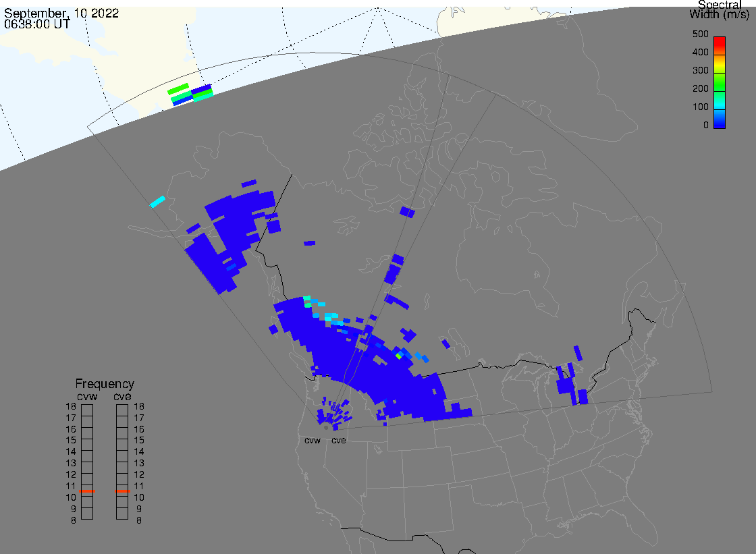Click the radar site dot above the cvw label
The height and width of the screenshot is (554, 756).
point(327,428)
